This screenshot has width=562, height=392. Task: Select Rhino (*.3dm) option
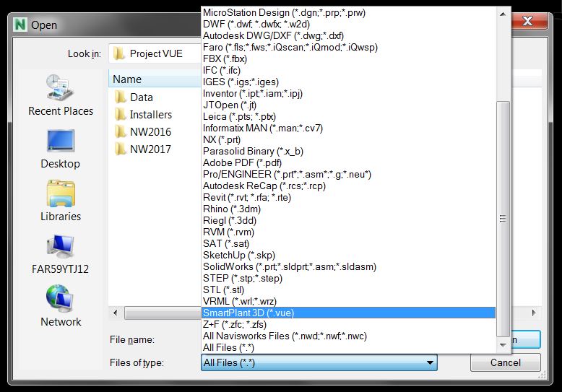(348, 209)
